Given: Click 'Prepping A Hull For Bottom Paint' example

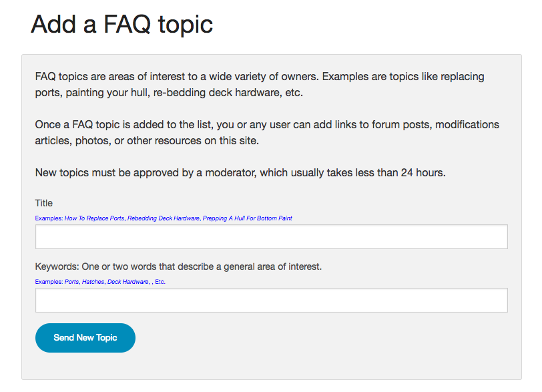Looking at the screenshot, I should click(248, 218).
